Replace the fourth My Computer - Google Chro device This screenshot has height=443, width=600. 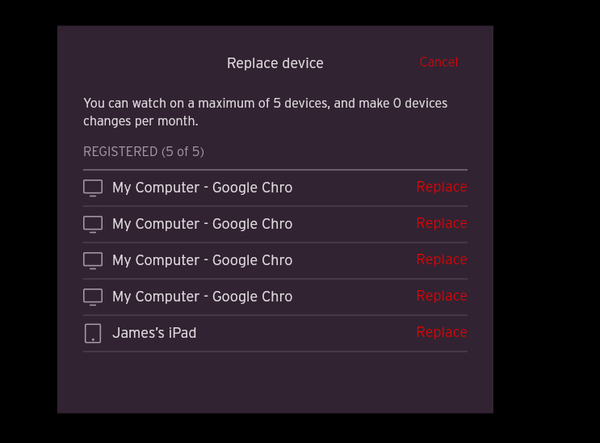[442, 296]
